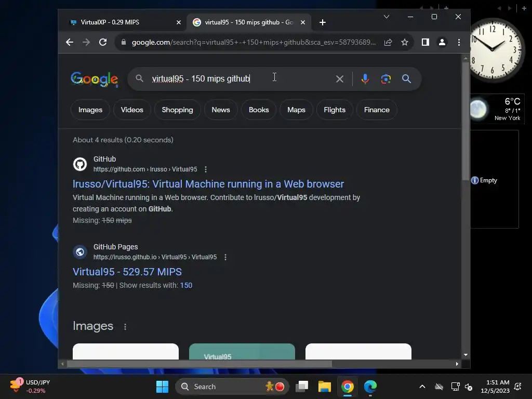Open the Chrome profile menu
Viewport: 532px width, 399px height.
(442, 42)
